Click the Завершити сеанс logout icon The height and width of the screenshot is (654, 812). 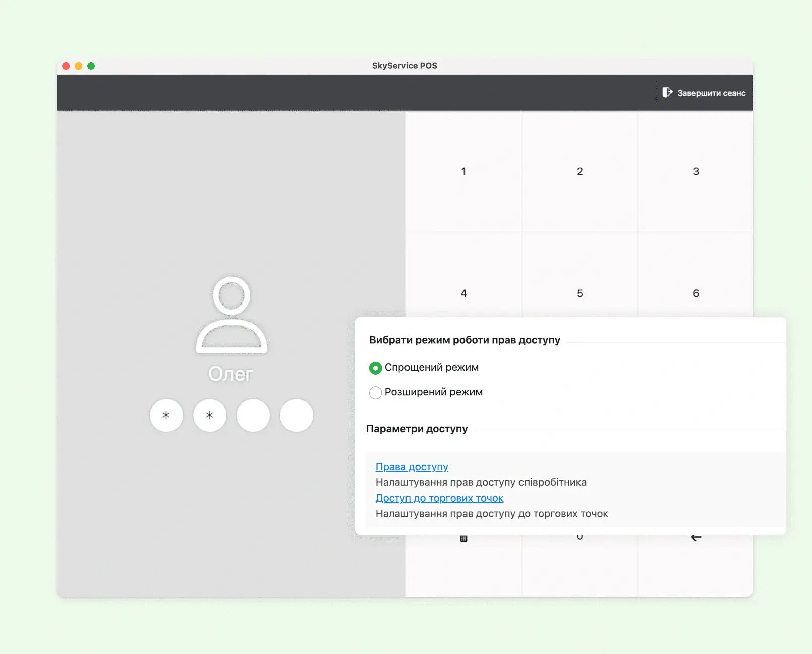[x=667, y=93]
